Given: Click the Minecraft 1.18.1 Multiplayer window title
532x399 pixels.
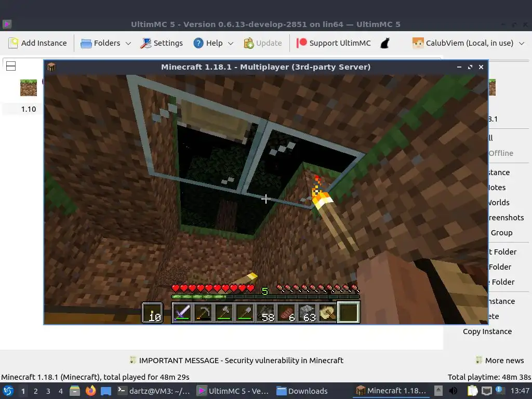Looking at the screenshot, I should pyautogui.click(x=265, y=67).
